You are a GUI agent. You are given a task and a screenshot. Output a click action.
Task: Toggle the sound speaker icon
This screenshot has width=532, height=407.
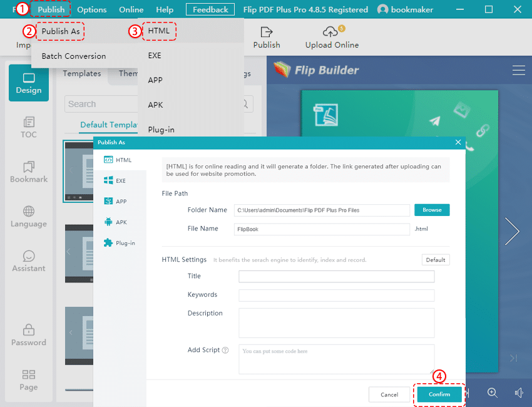pyautogui.click(x=519, y=393)
